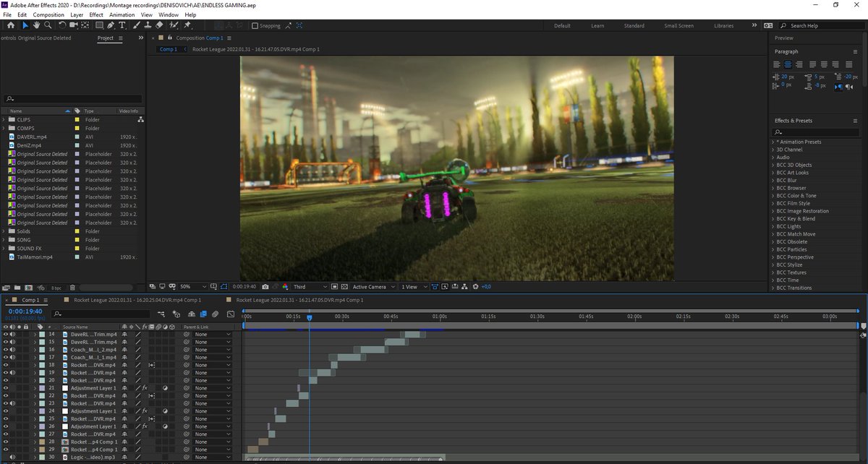
Task: Select the Rectangle shape tool
Action: pos(99,25)
